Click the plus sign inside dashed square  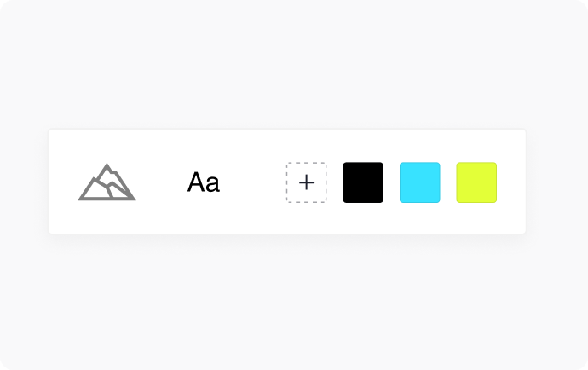pos(307,182)
